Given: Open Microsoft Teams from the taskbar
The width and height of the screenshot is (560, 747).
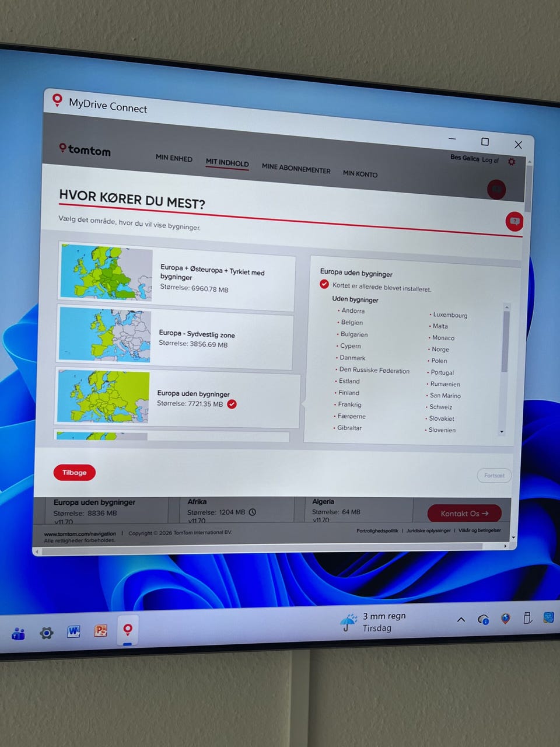Looking at the screenshot, I should coord(18,633).
